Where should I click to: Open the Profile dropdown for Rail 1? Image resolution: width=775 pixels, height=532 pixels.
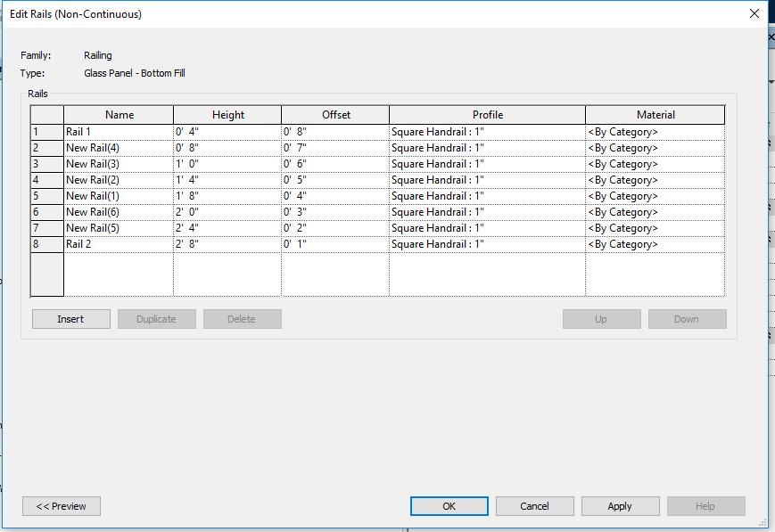(486, 131)
